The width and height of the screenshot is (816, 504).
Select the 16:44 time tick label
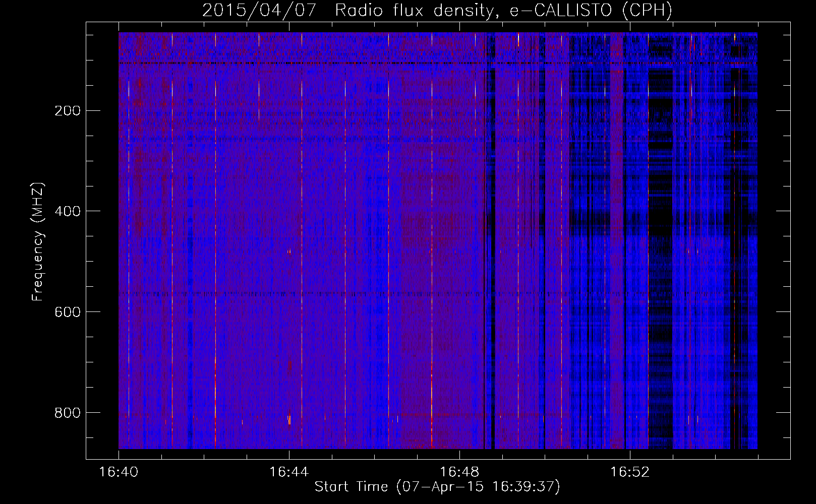289,472
